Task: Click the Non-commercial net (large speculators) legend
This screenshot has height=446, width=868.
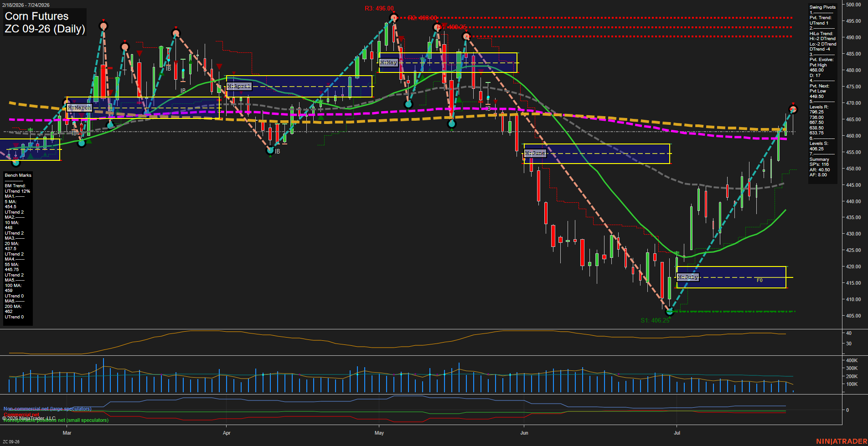Action: point(47,409)
